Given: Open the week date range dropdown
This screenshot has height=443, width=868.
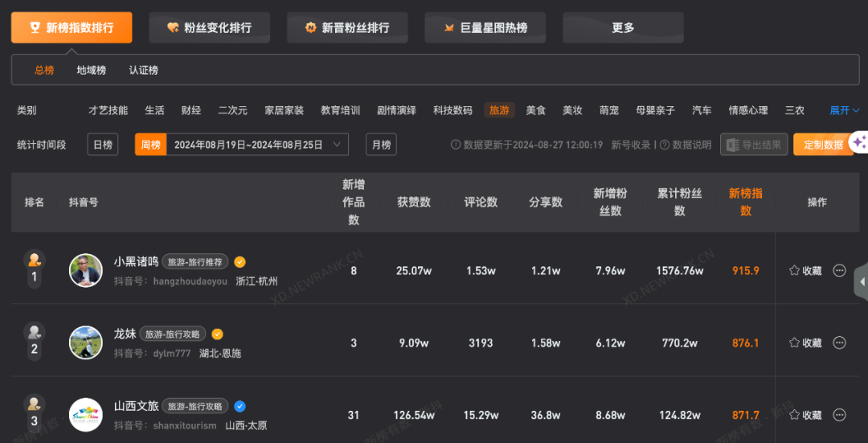Looking at the screenshot, I should (257, 145).
